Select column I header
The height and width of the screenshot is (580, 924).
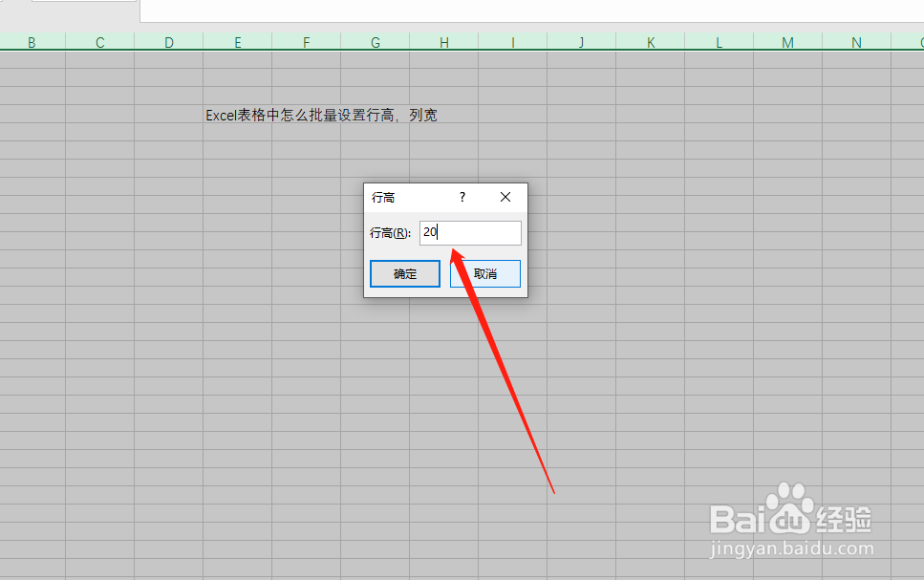[513, 42]
